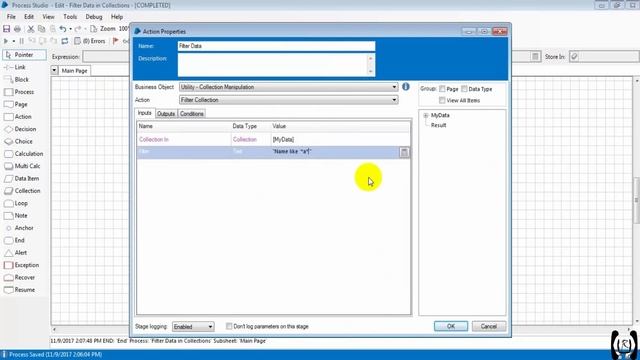Select the Exception stage tool
This screenshot has width=640, height=360.
[x=21, y=265]
